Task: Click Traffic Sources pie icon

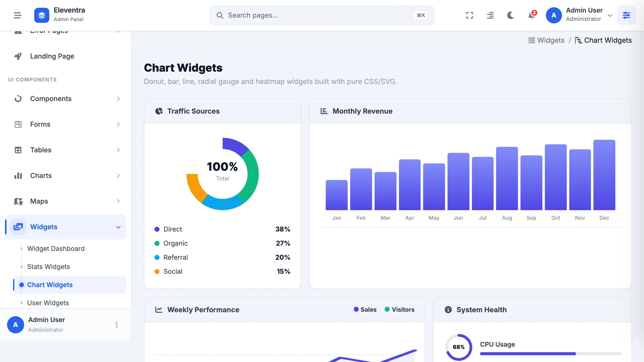Action: (x=159, y=111)
